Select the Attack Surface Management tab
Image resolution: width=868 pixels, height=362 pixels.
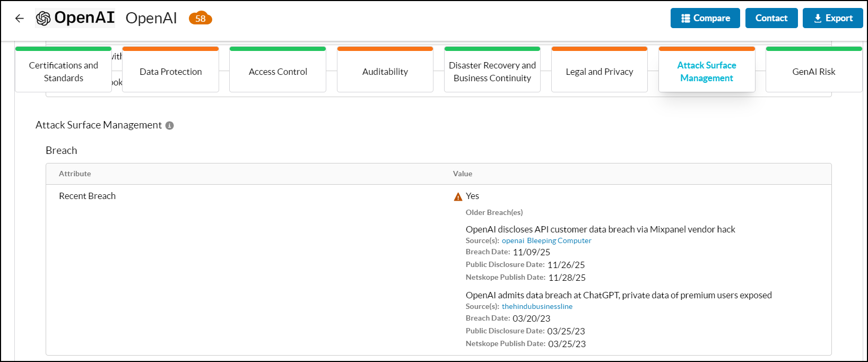coord(706,72)
